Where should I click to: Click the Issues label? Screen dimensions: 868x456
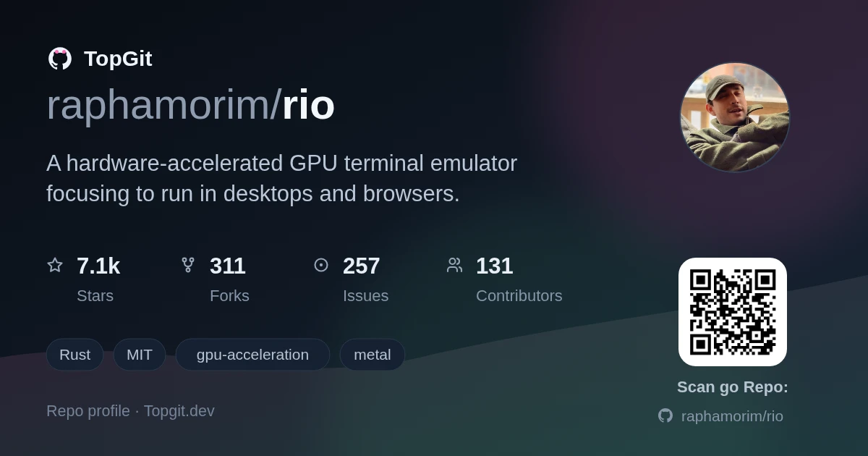click(365, 295)
